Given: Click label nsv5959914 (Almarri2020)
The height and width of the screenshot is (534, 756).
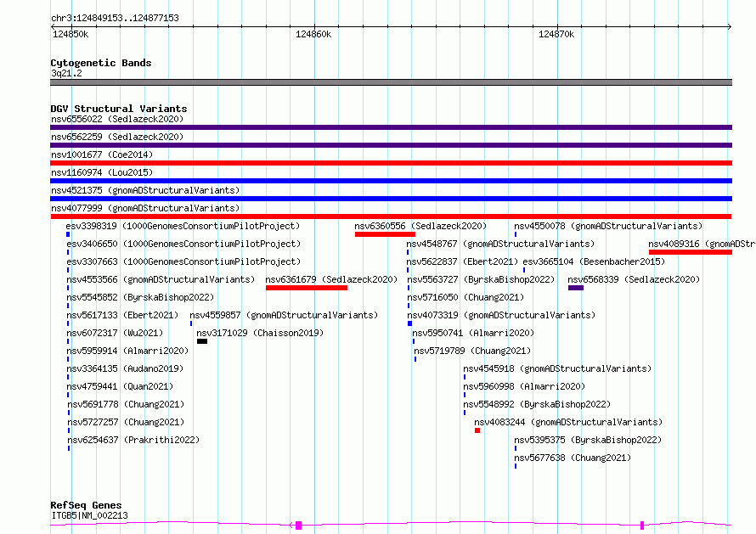Looking at the screenshot, I should [127, 351].
